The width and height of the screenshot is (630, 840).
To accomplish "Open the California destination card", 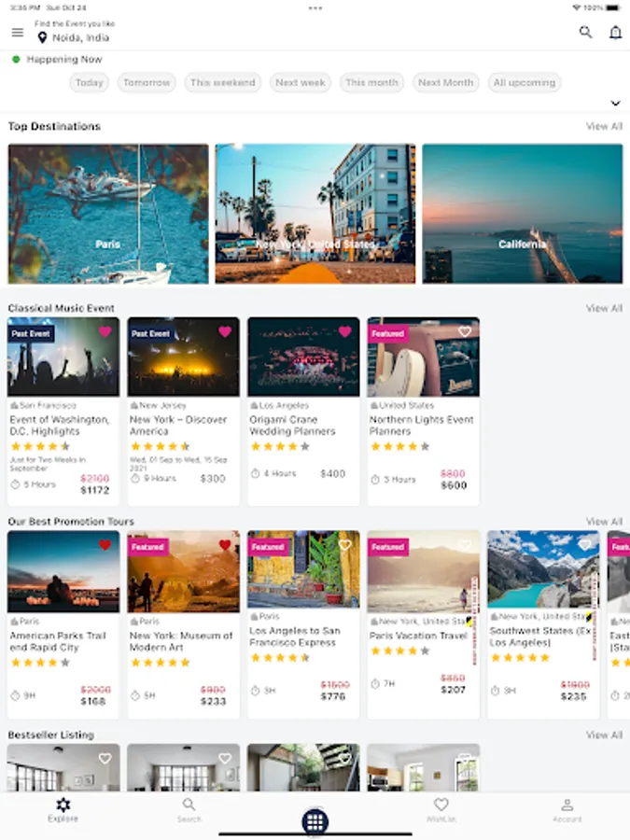I will point(523,214).
